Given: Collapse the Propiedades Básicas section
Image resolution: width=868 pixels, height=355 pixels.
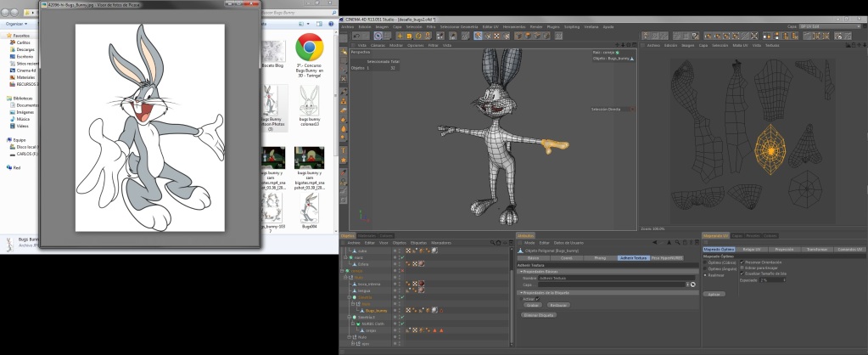Looking at the screenshot, I should (x=521, y=272).
